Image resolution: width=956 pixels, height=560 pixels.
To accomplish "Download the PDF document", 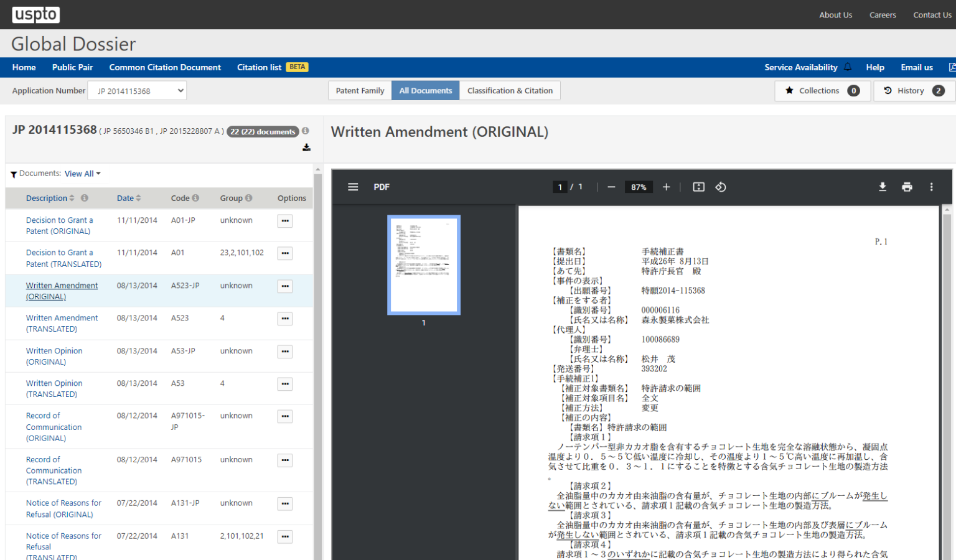I will coord(882,187).
